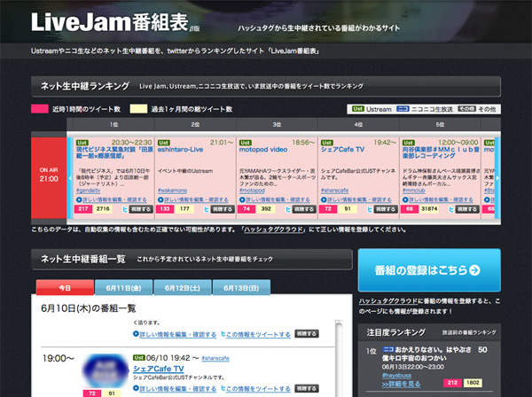Switch to the 今日 tab
The image size is (532, 397).
point(65,288)
